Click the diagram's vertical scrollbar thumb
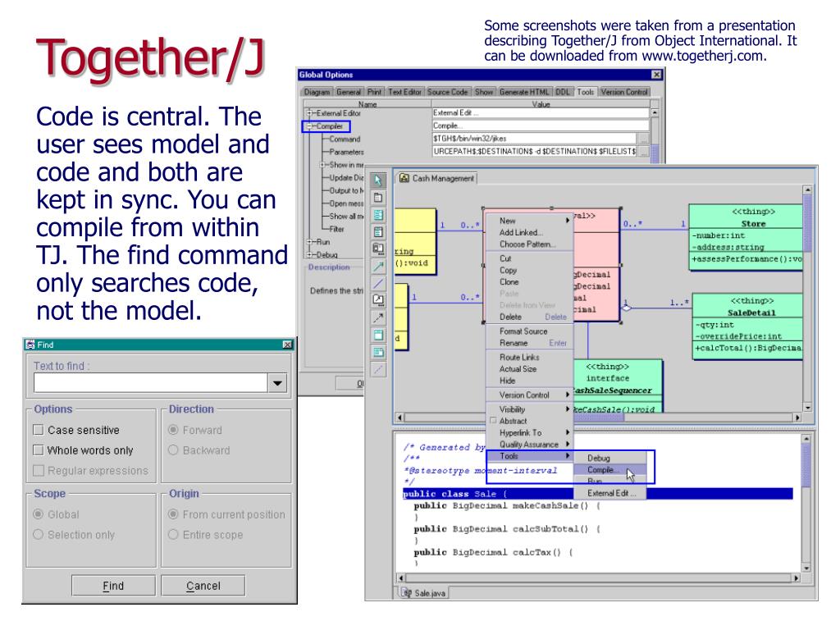Image resolution: width=840 pixels, height=630 pixels. (807, 223)
